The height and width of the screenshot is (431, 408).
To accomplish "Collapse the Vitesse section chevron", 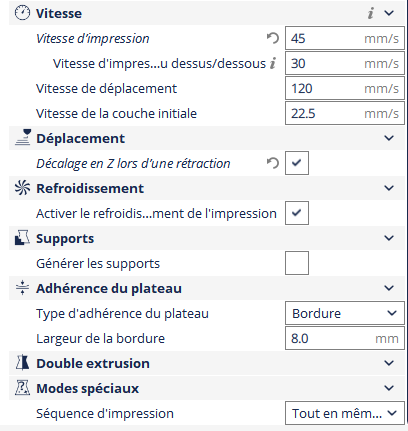I will pos(389,13).
